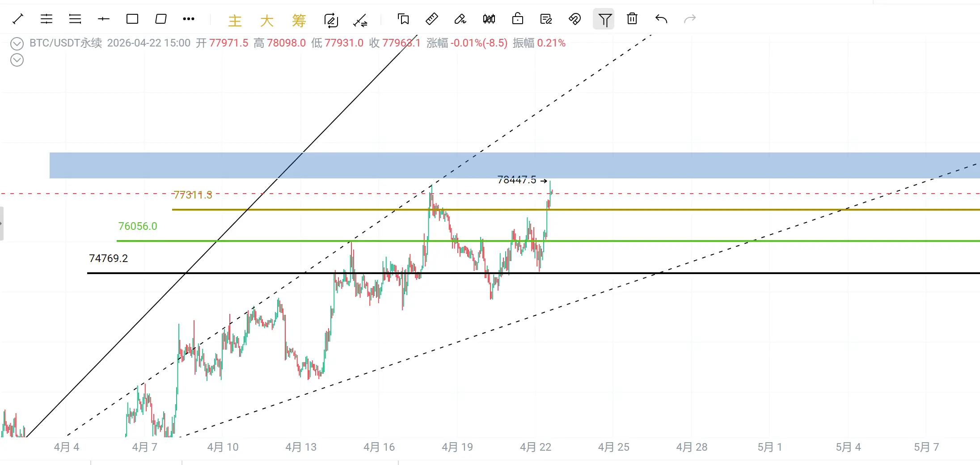The width and height of the screenshot is (980, 465).
Task: Activate the rectangle drawing tool
Action: pos(132,19)
